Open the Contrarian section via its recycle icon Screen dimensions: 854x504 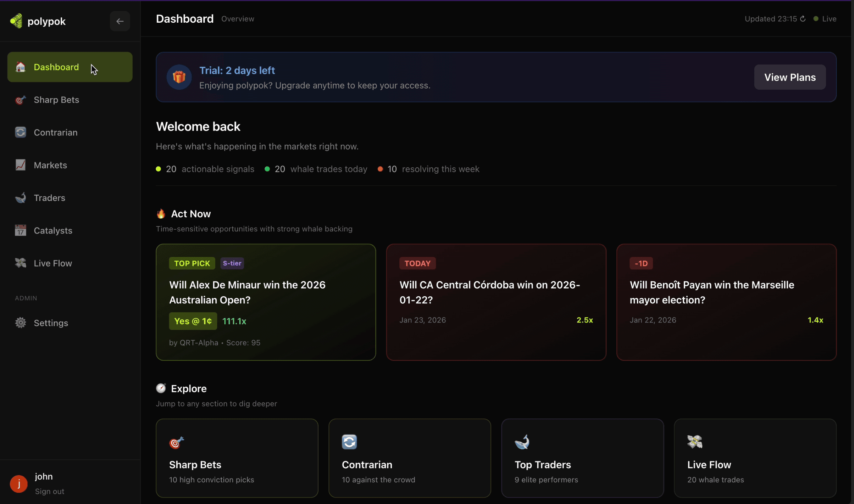pyautogui.click(x=20, y=132)
